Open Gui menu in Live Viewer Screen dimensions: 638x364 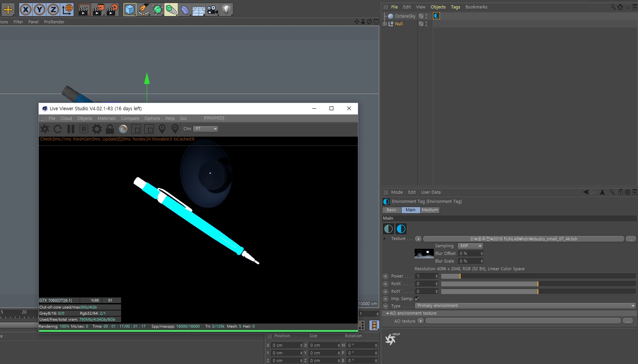(x=183, y=118)
